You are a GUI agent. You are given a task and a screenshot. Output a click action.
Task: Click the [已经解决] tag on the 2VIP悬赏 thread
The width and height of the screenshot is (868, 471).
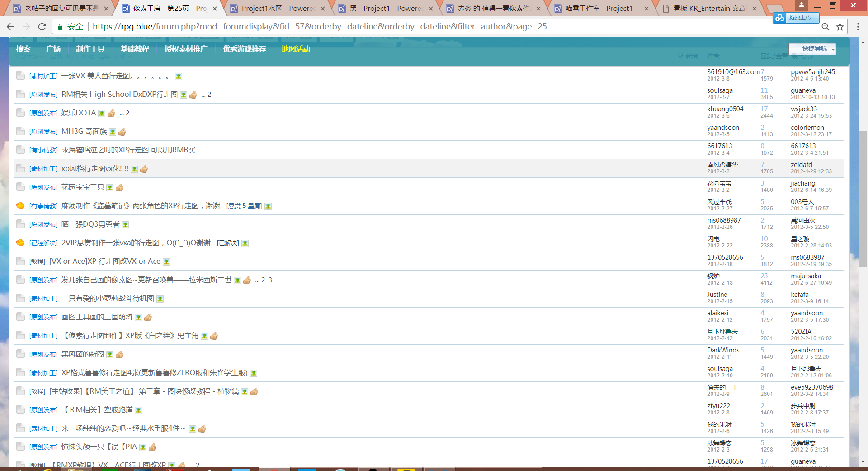(43, 243)
